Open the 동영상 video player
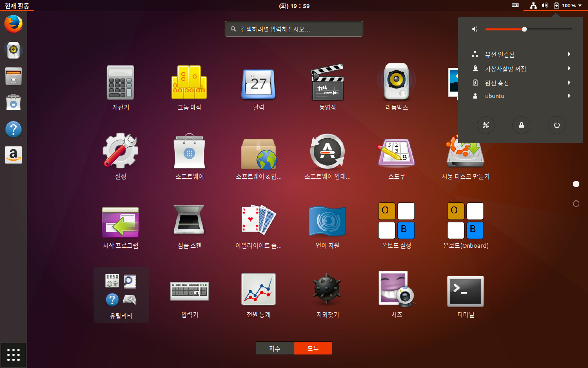Screen dimensions: 588x368 [x=327, y=88]
